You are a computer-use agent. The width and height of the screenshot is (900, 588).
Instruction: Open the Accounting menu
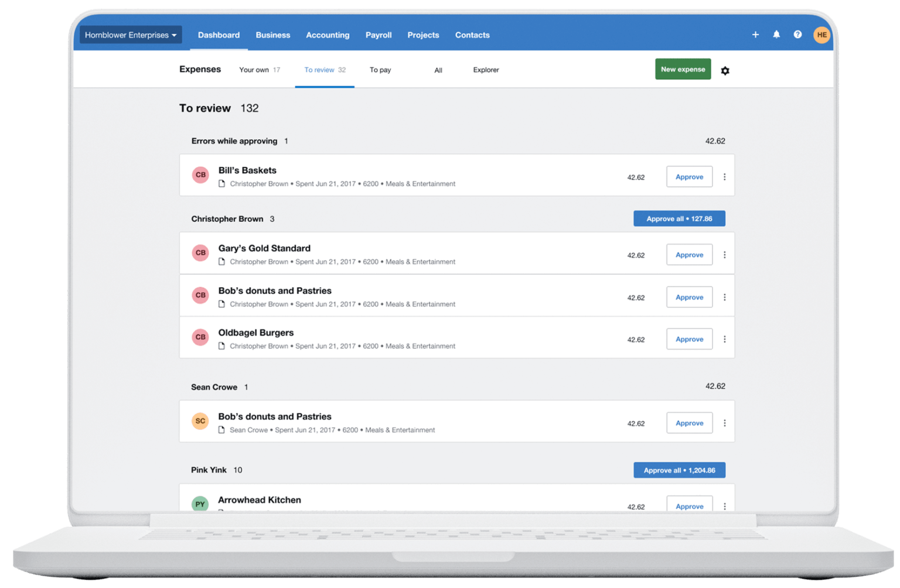(x=328, y=35)
